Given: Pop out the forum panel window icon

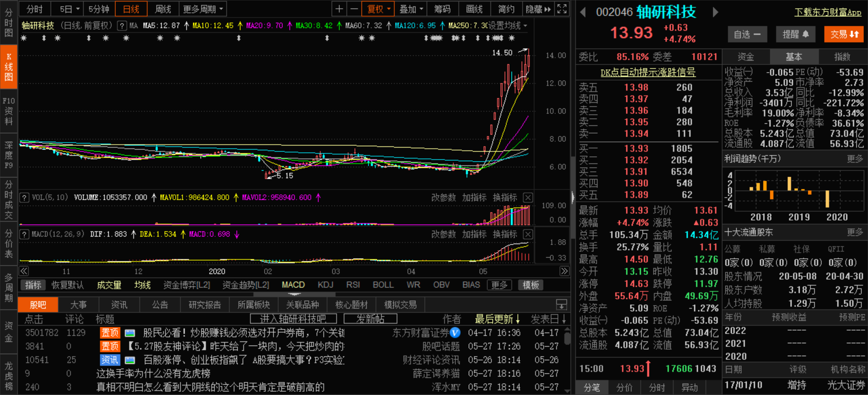Looking at the screenshot, I should [x=562, y=304].
